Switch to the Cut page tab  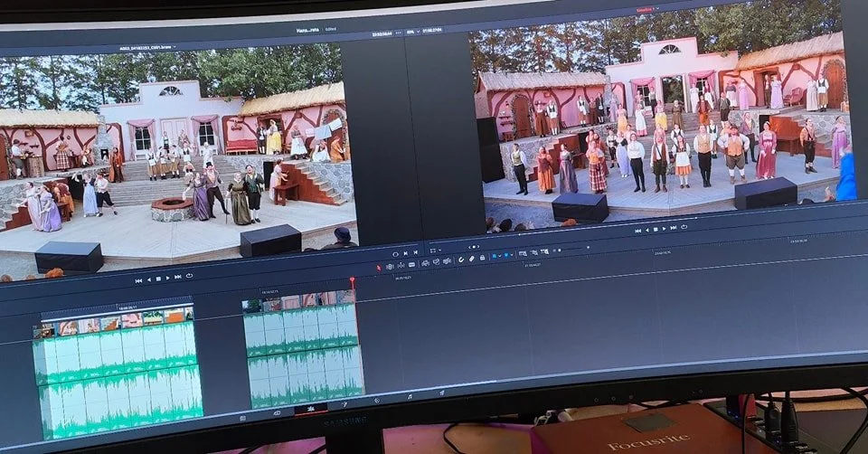(x=277, y=413)
